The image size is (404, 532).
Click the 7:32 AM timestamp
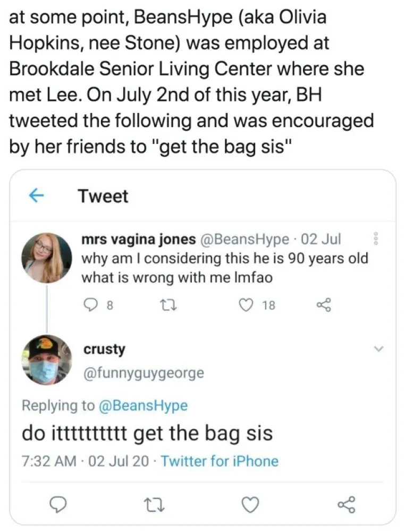pyautogui.click(x=48, y=460)
